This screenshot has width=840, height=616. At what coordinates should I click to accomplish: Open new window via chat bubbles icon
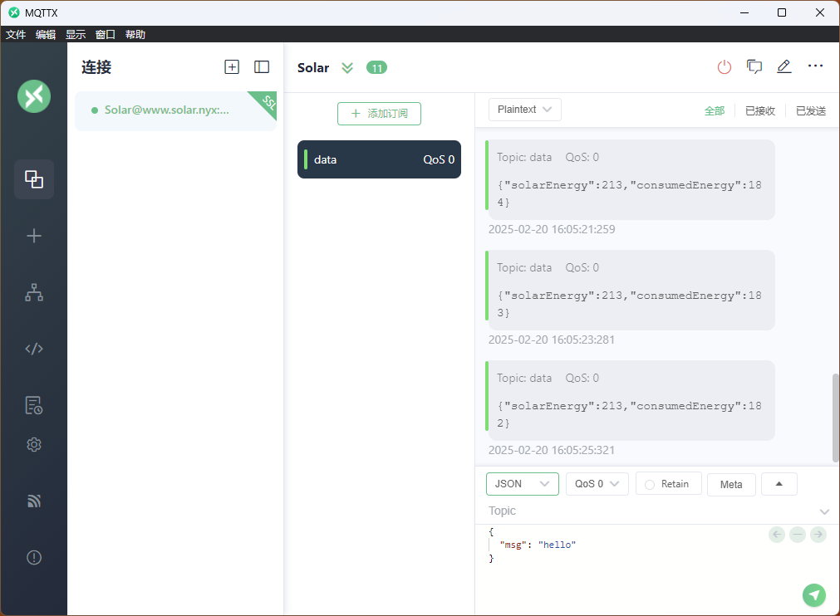pyautogui.click(x=754, y=67)
